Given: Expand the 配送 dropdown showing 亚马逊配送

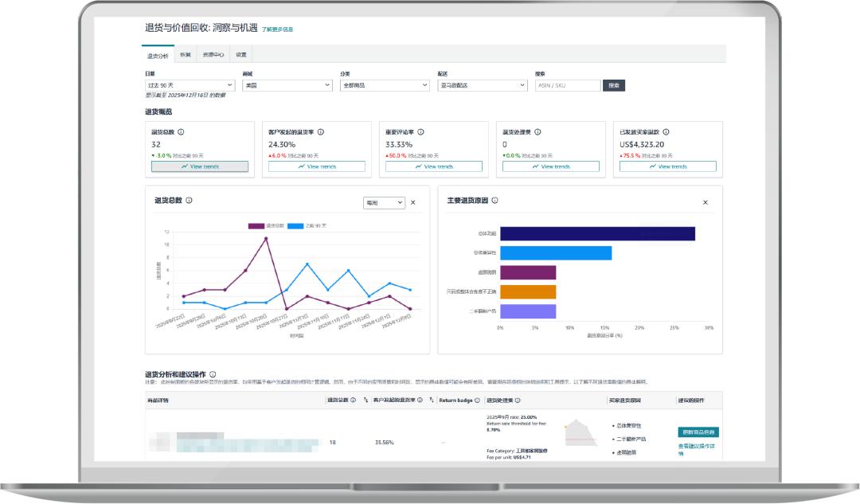Looking at the screenshot, I should pyautogui.click(x=483, y=85).
